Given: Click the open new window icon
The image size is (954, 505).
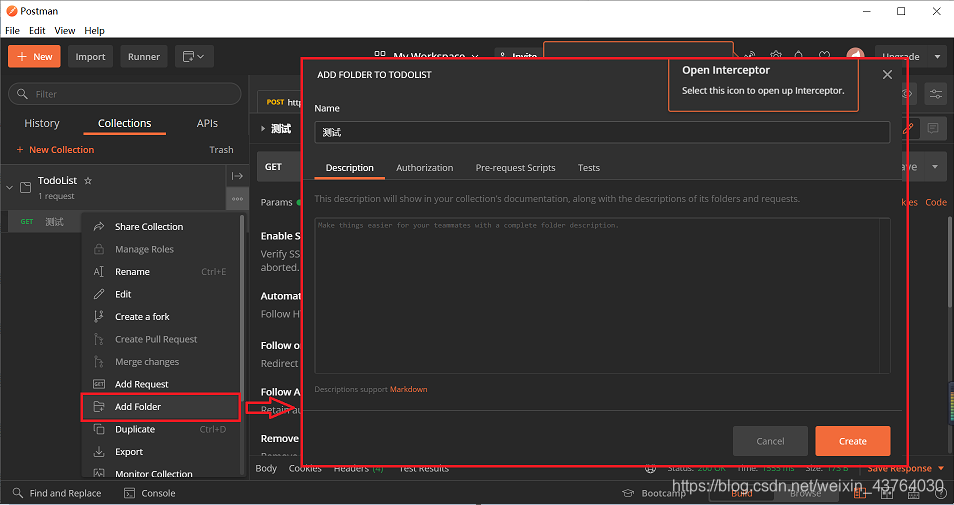Looking at the screenshot, I should [x=194, y=57].
